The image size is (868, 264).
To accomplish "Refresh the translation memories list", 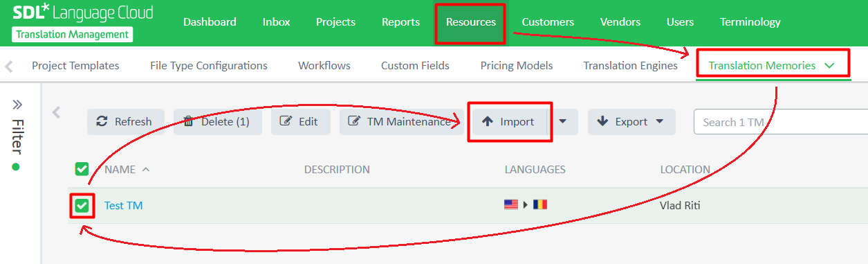I will pos(125,122).
